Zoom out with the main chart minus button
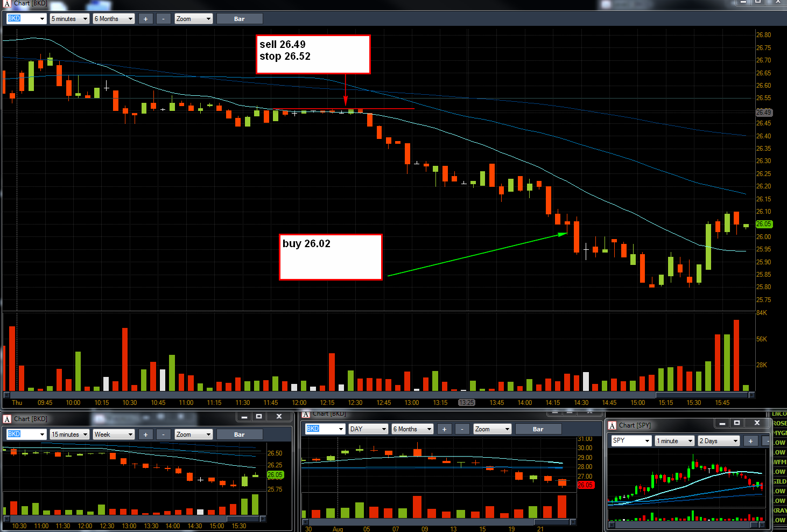Viewport: 787px width, 532px height. tap(164, 19)
